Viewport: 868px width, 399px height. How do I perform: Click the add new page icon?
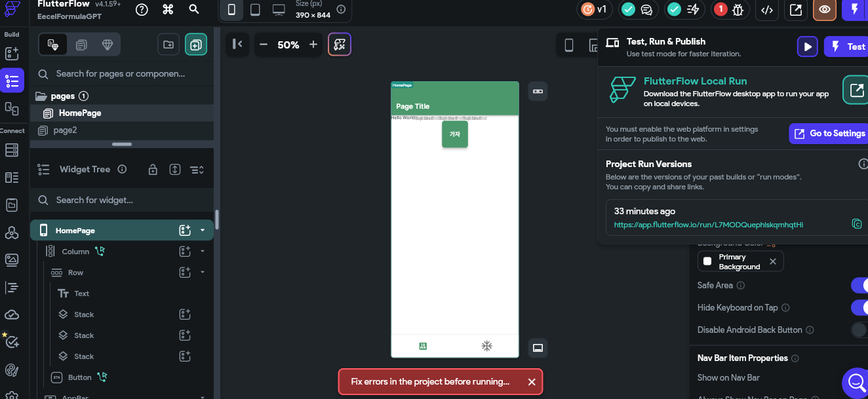tap(196, 45)
